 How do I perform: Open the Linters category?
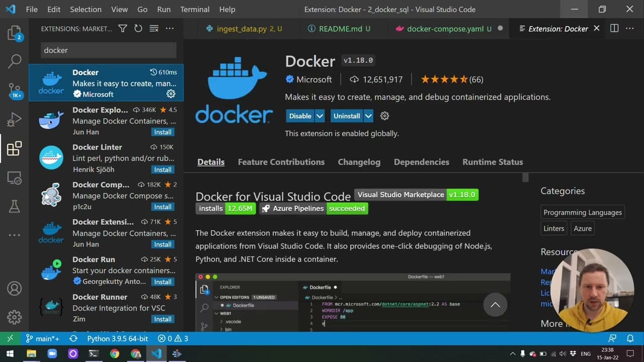click(x=554, y=228)
